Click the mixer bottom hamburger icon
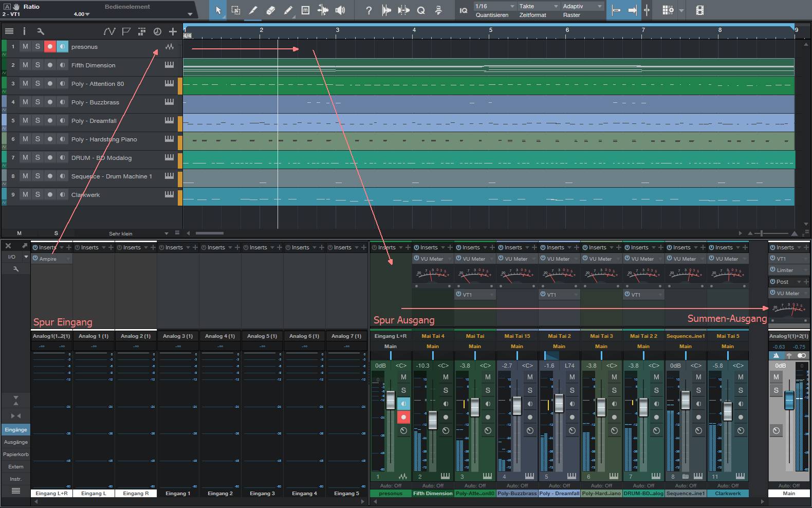 16,491
